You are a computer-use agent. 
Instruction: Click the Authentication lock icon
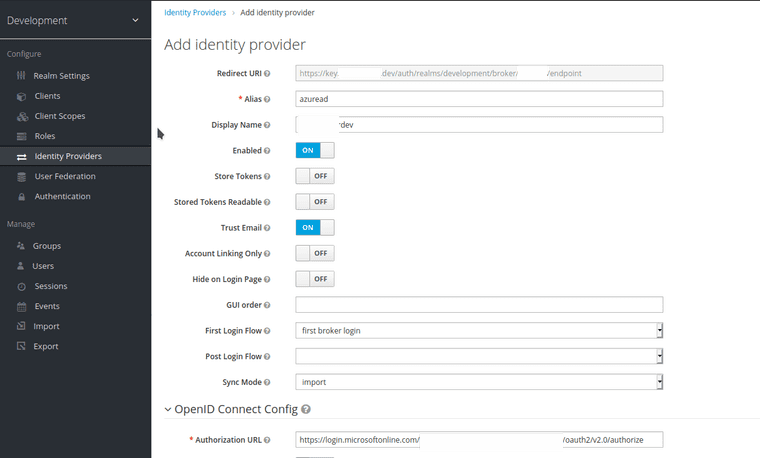21,197
